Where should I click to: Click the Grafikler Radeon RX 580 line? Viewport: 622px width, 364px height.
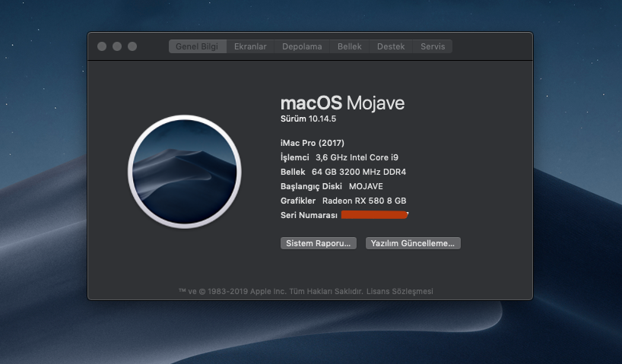(x=343, y=201)
